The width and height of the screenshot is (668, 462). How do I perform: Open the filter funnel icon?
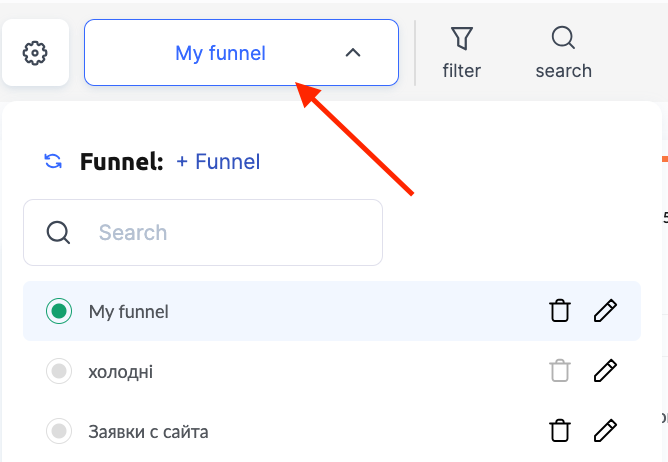coord(462,38)
